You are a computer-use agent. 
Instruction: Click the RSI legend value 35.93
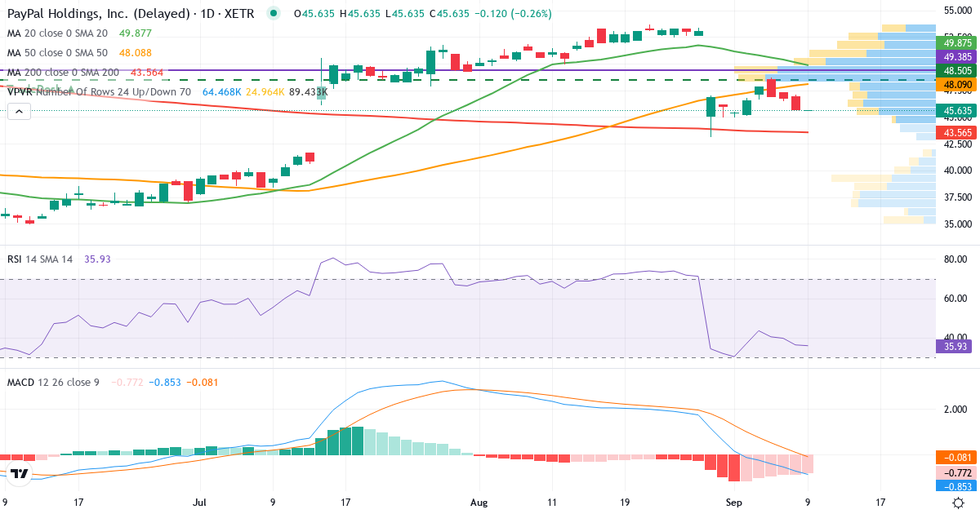[97, 259]
